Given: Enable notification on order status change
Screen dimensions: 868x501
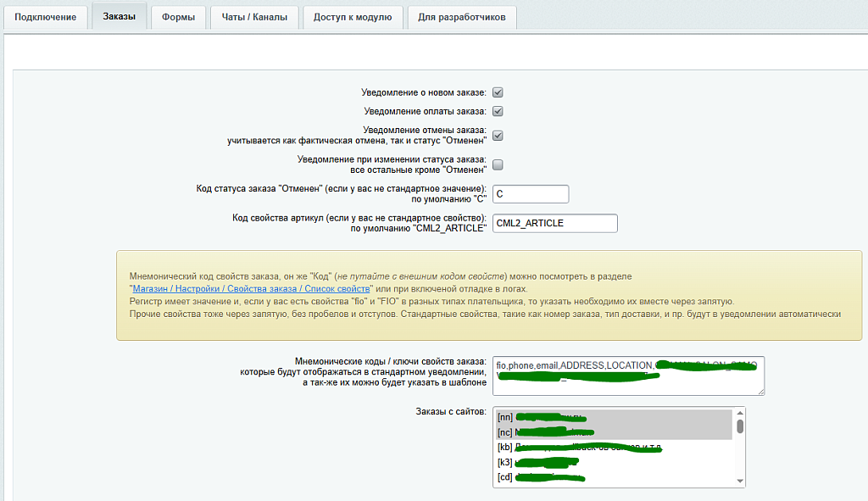Looking at the screenshot, I should (498, 165).
